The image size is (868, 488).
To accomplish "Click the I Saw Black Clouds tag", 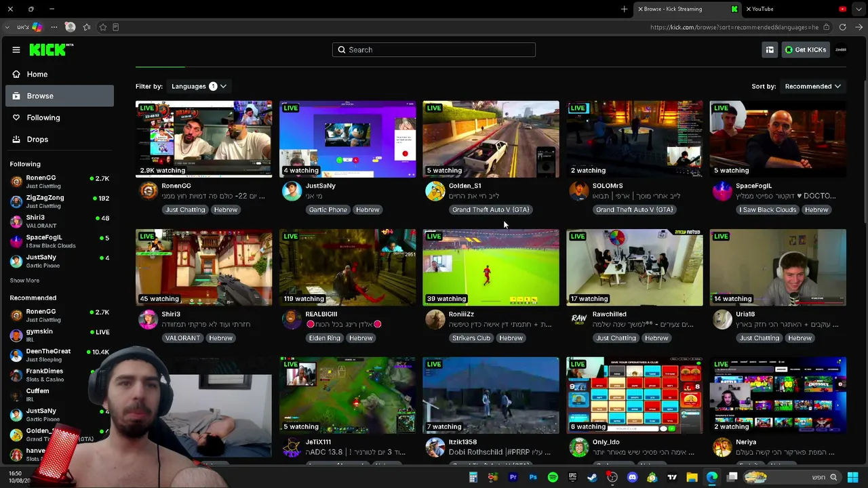I will [768, 209].
